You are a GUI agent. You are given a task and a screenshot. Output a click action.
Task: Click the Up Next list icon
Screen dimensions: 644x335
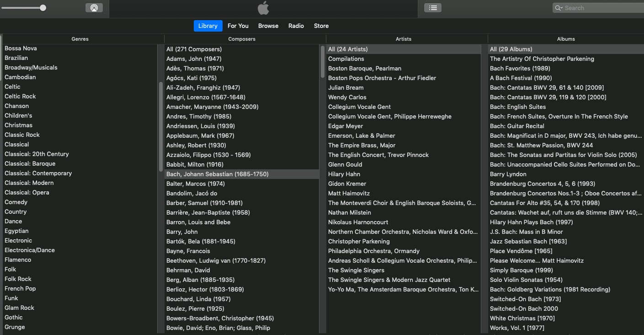[433, 8]
